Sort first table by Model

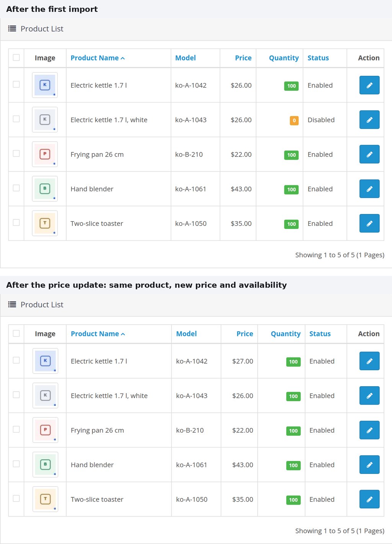[185, 58]
